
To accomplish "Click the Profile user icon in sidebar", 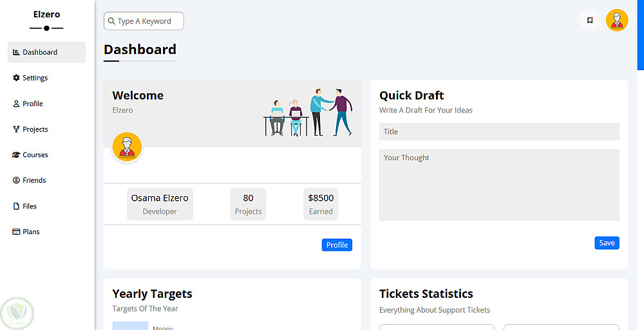I will pos(16,104).
